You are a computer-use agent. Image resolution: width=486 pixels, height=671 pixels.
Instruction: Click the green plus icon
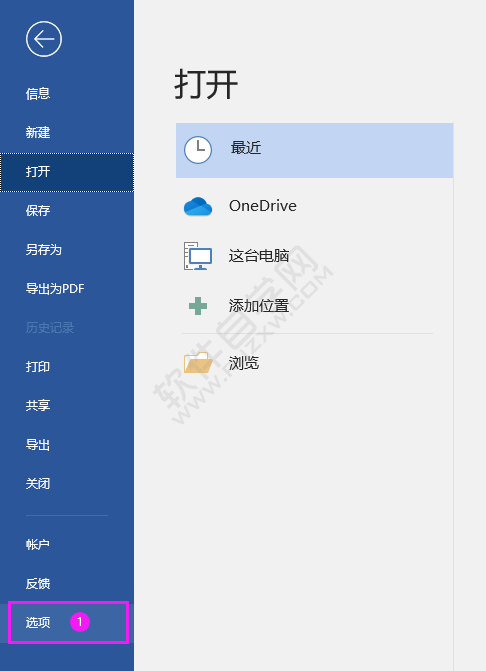[x=198, y=306]
